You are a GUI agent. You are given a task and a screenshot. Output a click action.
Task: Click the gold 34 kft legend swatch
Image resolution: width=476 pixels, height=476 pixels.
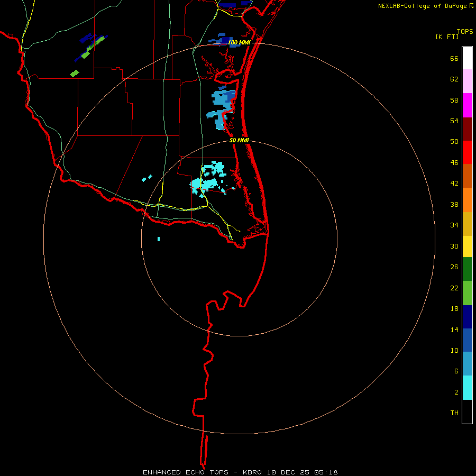467,224
